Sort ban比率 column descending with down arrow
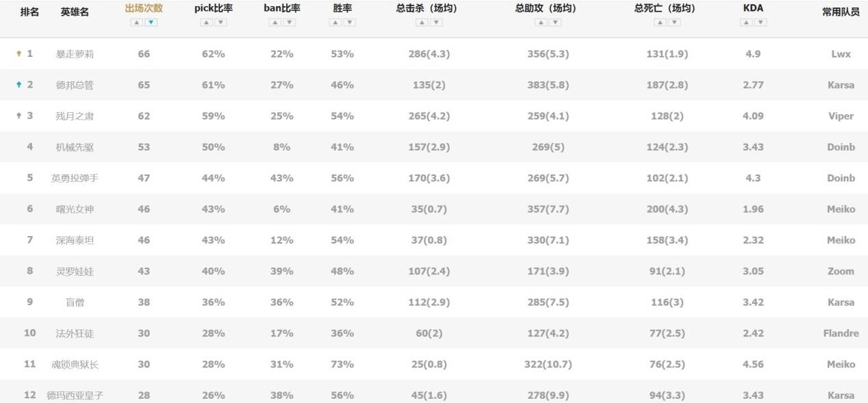The height and width of the screenshot is (403, 868). click(290, 23)
